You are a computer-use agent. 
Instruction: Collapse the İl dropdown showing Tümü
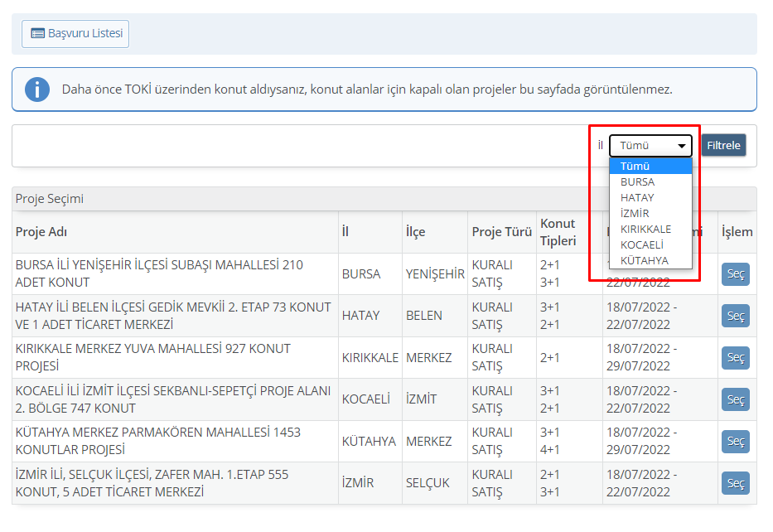650,146
